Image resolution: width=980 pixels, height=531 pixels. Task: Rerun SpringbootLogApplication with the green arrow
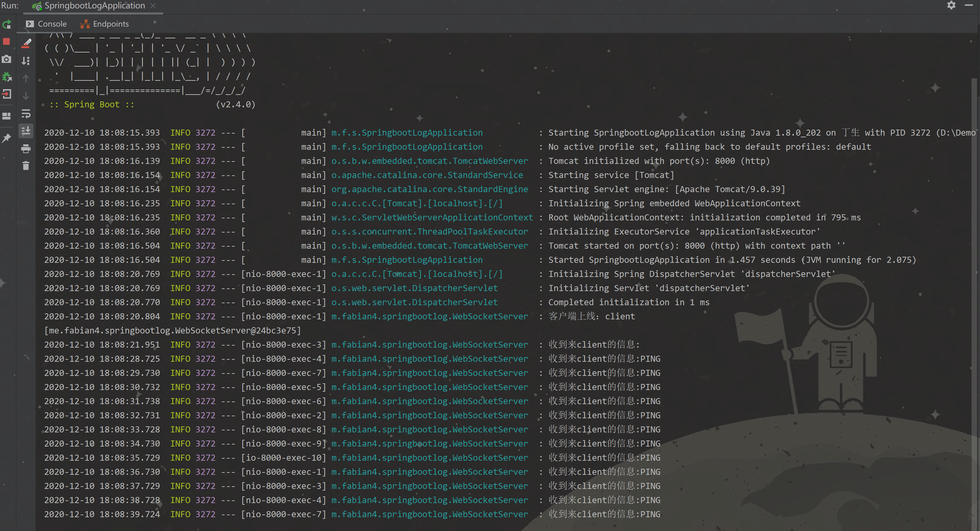(7, 25)
